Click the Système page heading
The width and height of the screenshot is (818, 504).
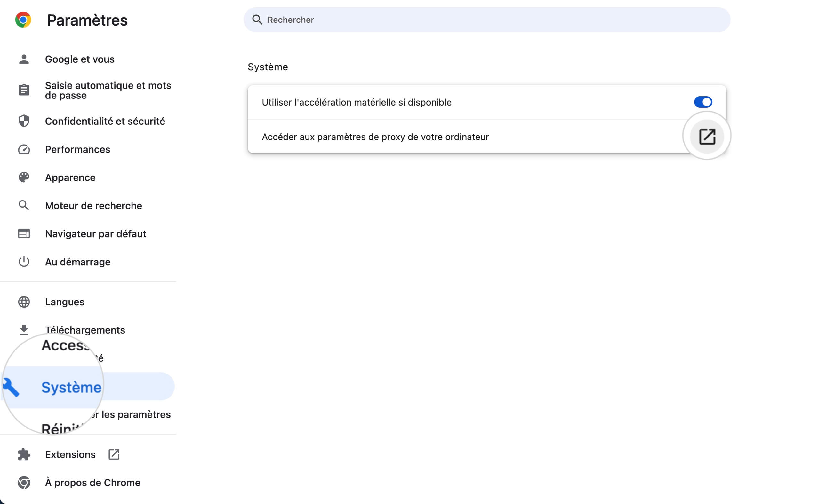tap(268, 67)
